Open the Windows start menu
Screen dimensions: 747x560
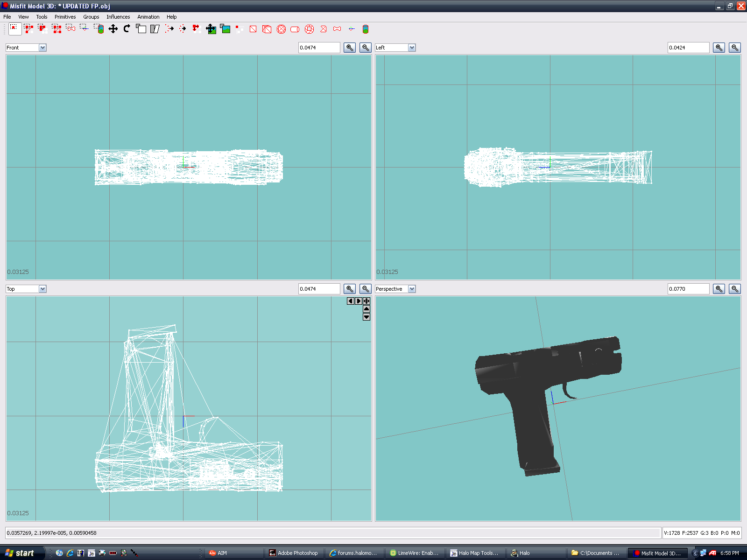22,553
